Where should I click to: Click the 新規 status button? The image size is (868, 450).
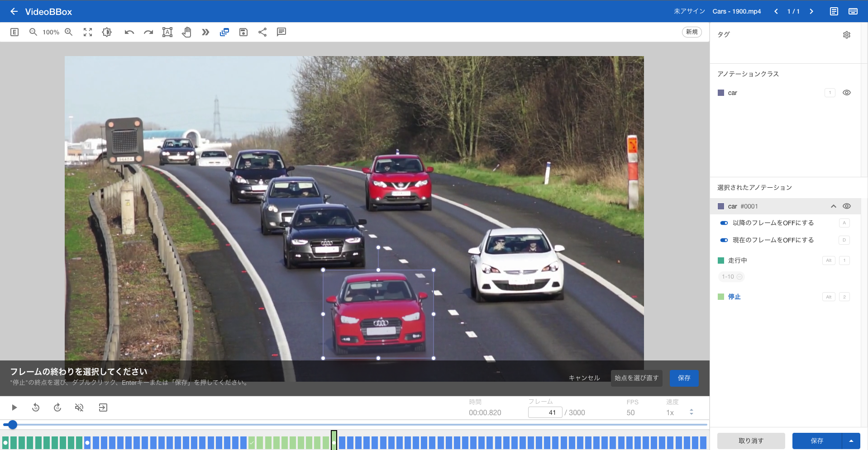click(692, 32)
